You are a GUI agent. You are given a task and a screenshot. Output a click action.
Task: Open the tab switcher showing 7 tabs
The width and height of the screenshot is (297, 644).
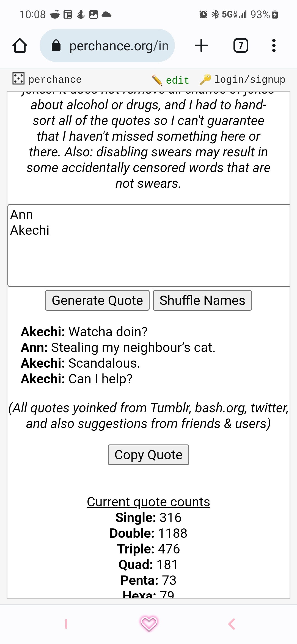click(241, 45)
